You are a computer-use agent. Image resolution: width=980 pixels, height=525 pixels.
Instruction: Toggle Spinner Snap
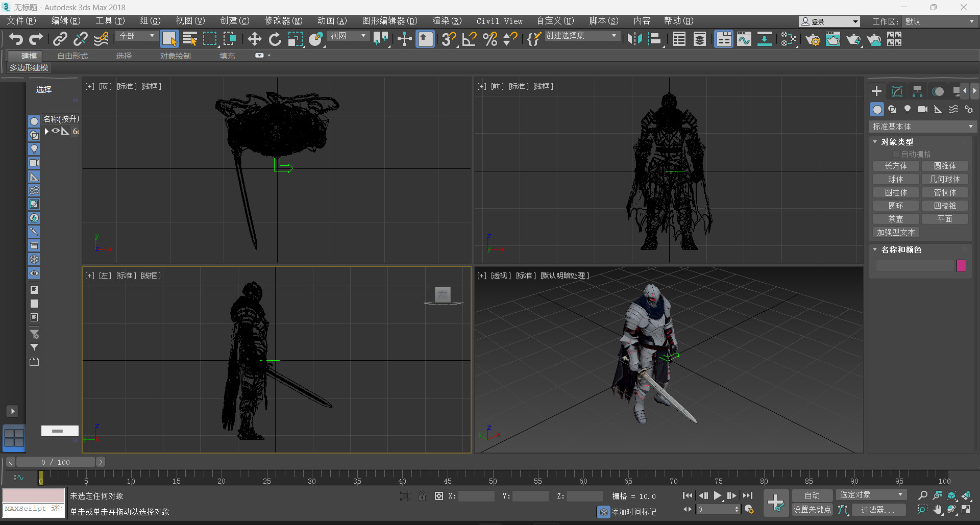point(510,39)
